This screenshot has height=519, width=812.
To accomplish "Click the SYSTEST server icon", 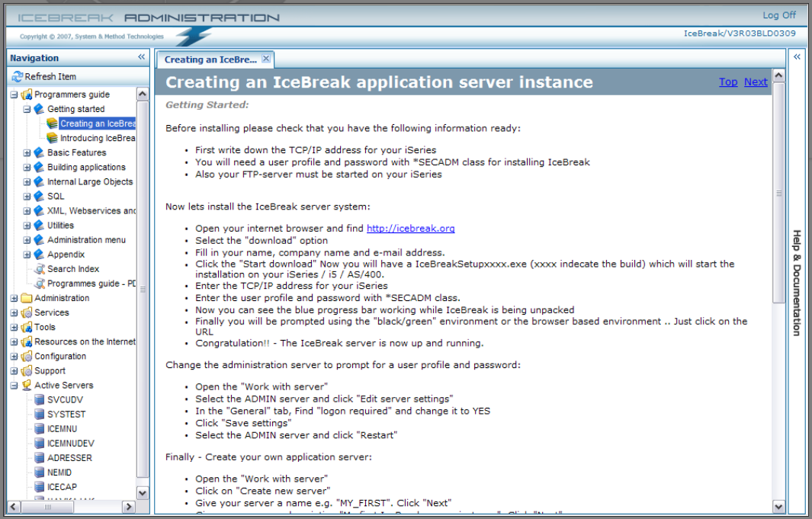I will [x=40, y=414].
